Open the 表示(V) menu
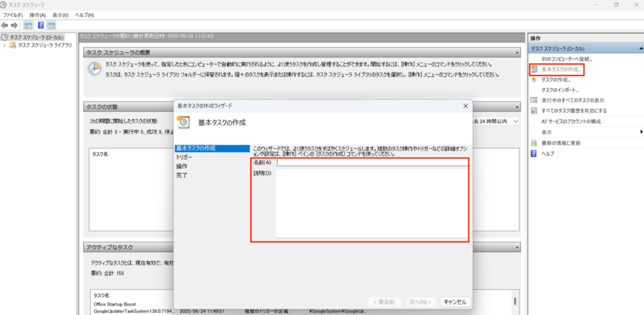The width and height of the screenshot is (644, 315). (x=60, y=15)
